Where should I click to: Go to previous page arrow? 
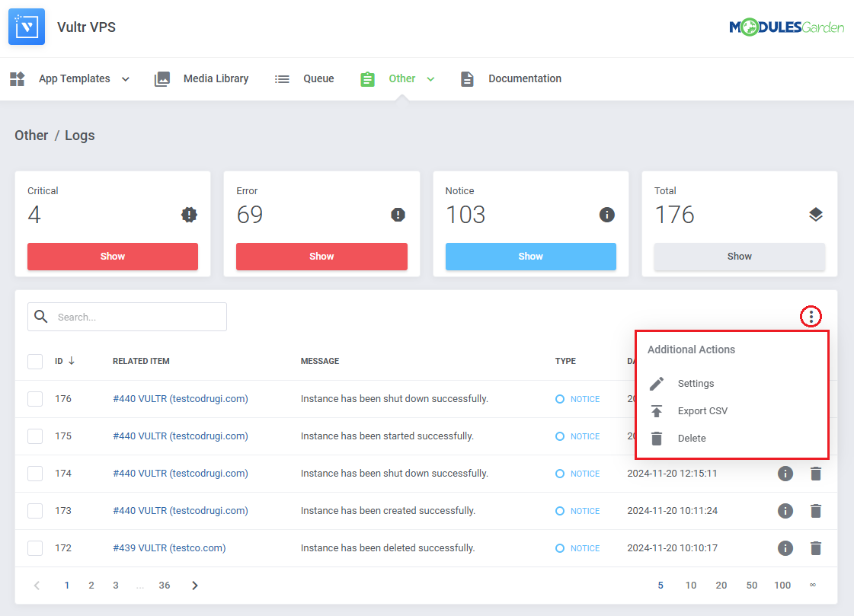[37, 586]
